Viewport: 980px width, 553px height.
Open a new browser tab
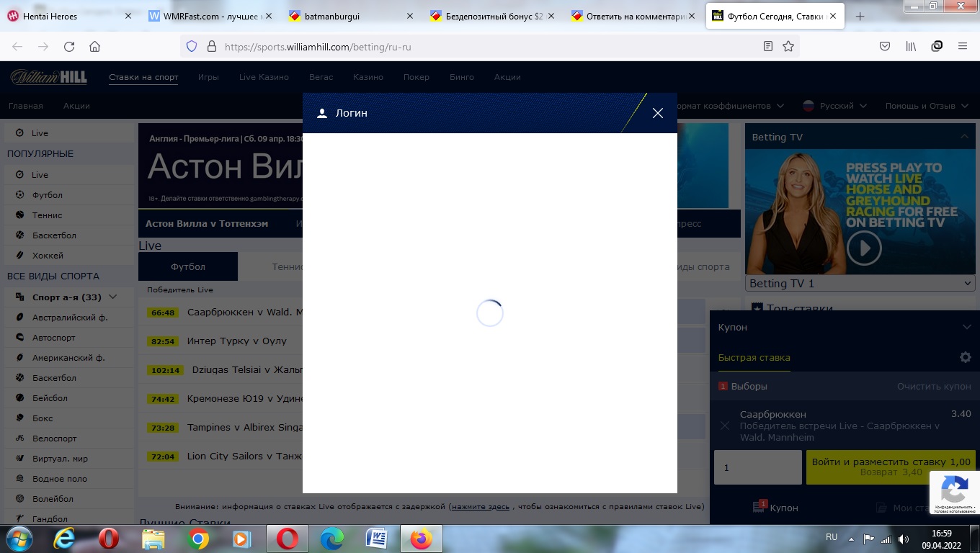click(860, 16)
